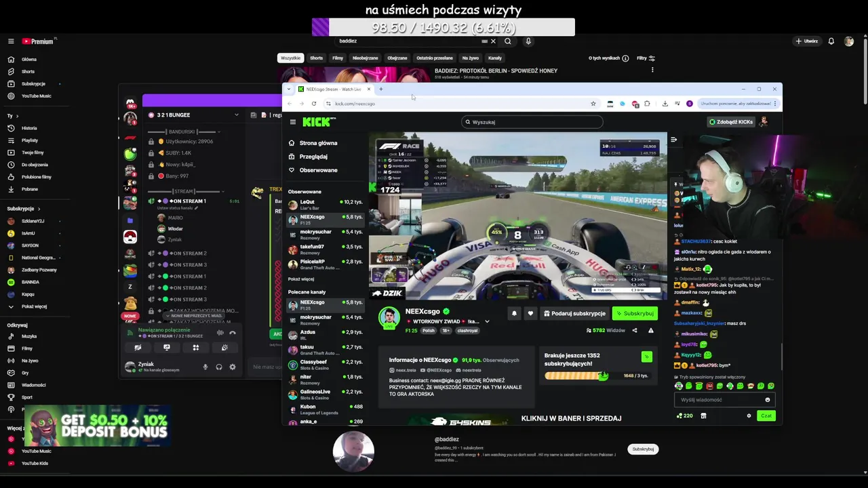
Task: Open the browser downloads icon
Action: [665, 104]
